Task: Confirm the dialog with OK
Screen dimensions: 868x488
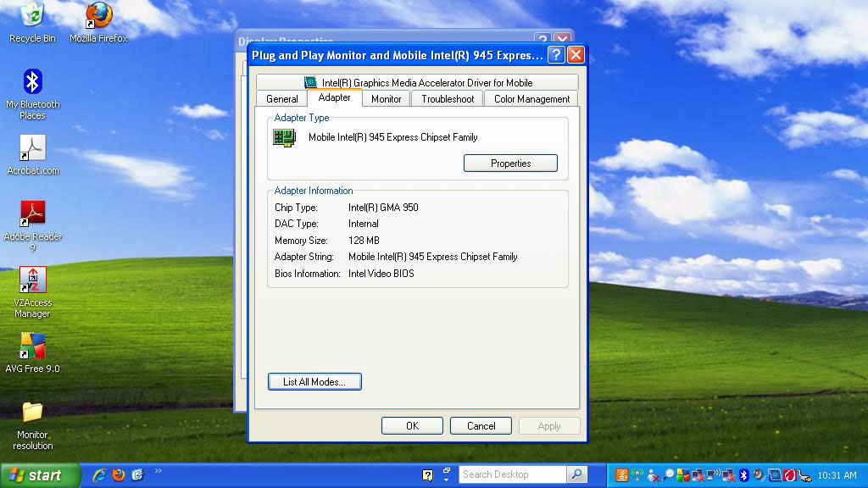Action: (412, 426)
